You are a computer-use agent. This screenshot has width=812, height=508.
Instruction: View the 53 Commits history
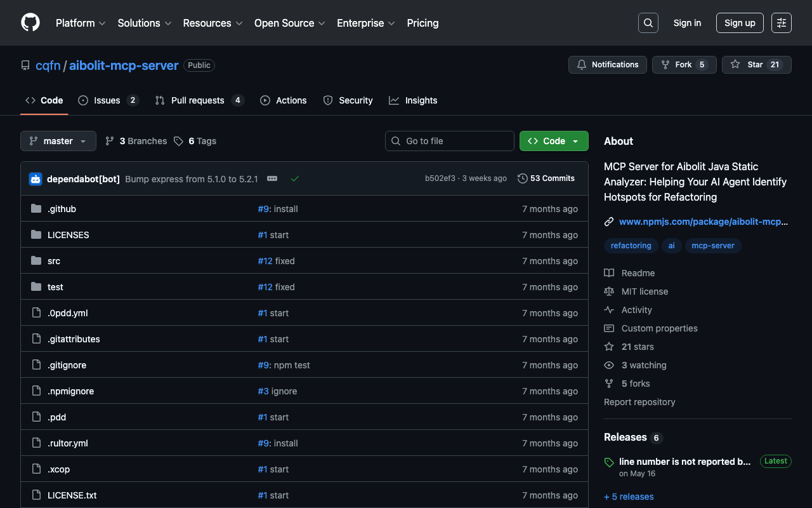coord(546,178)
